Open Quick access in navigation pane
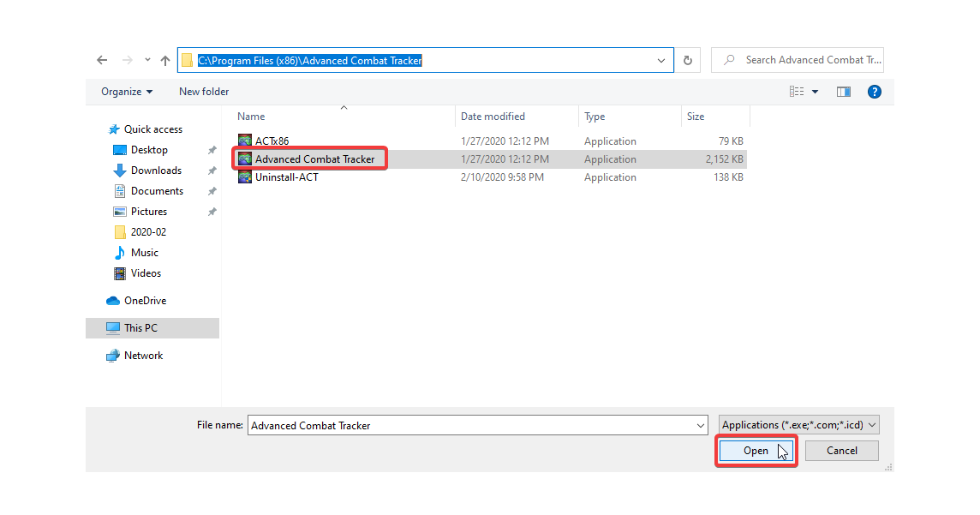This screenshot has width=980, height=515. pyautogui.click(x=153, y=129)
